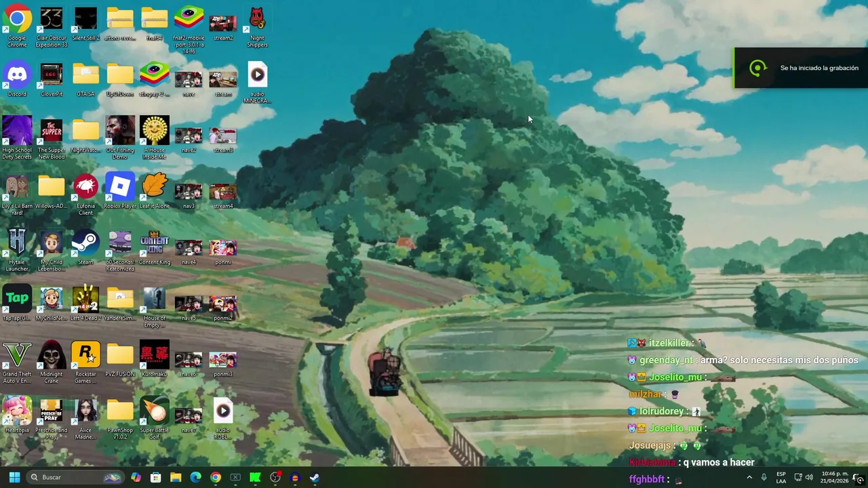Select the House of Empty shortcut
Screen dimensions: 868x488
[155, 307]
